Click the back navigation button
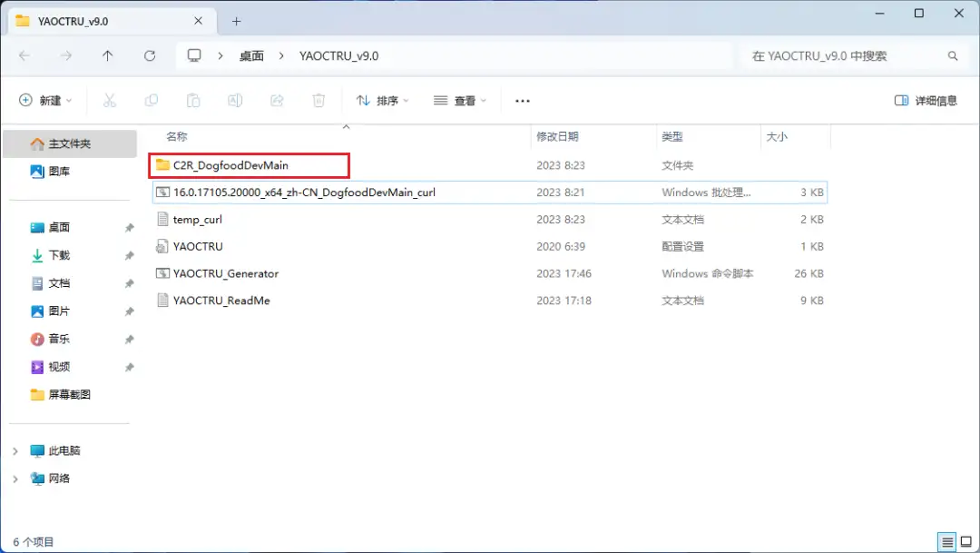The image size is (980, 553). pyautogui.click(x=25, y=55)
